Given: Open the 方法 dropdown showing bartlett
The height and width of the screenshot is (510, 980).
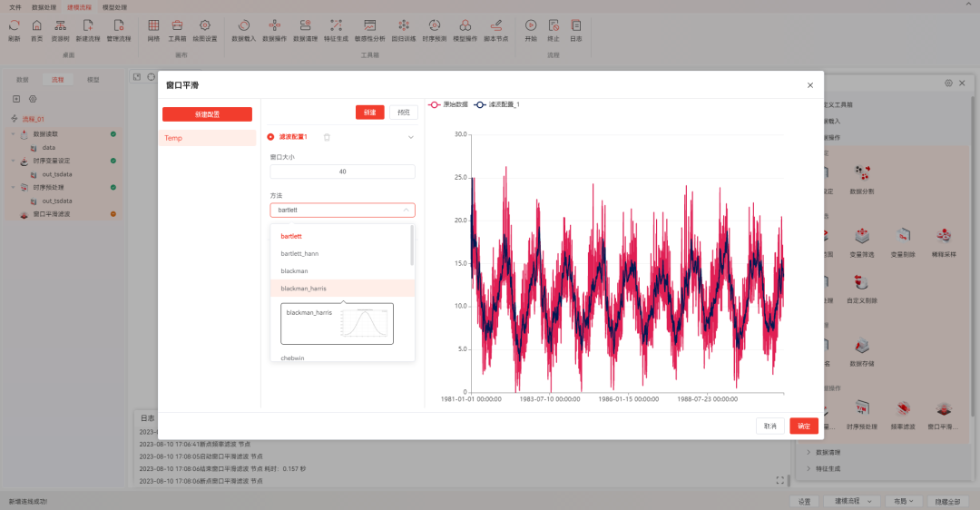Looking at the screenshot, I should pos(342,210).
